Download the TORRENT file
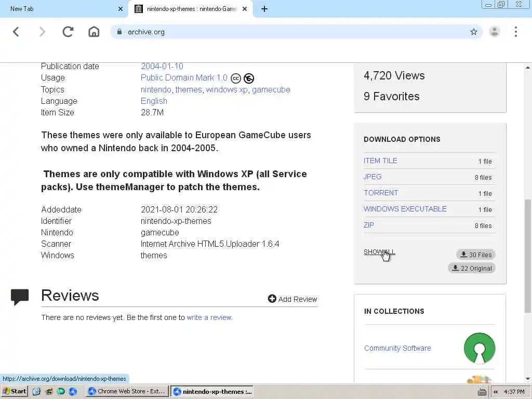 pos(381,193)
